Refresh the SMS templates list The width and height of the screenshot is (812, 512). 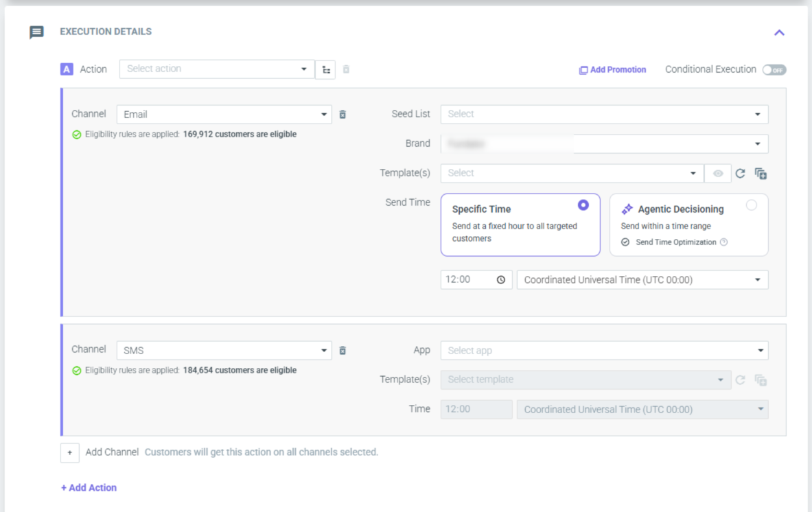[740, 380]
